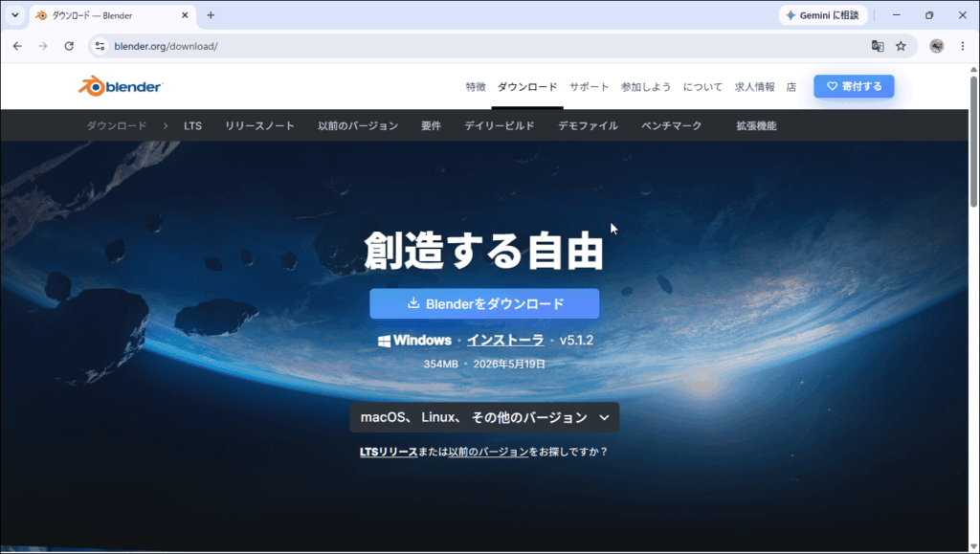Open the リリースノート subnav tab
This screenshot has height=554, width=980.
coord(259,125)
